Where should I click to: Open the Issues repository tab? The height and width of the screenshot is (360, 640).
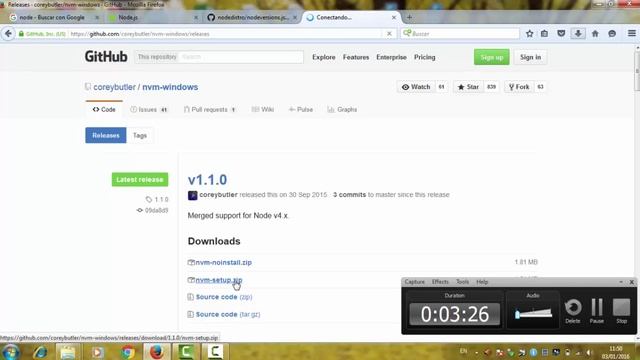(x=149, y=109)
